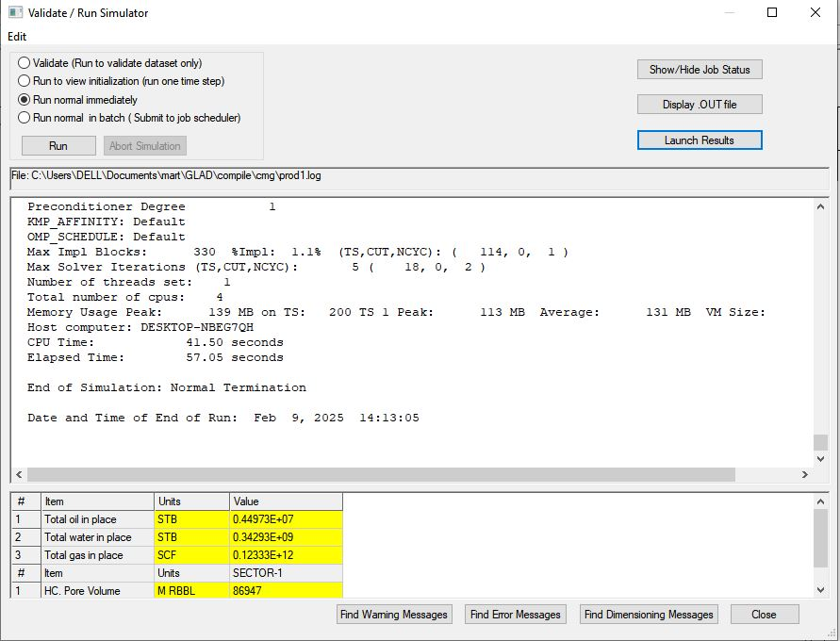Click the 'Total oil in place' cell
This screenshot has width=840, height=641.
tap(97, 519)
